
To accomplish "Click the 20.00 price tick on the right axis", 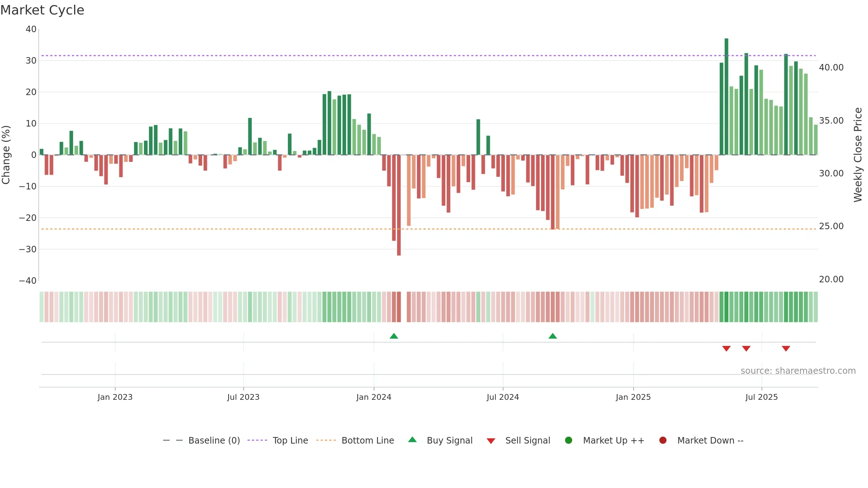I will 831,279.
